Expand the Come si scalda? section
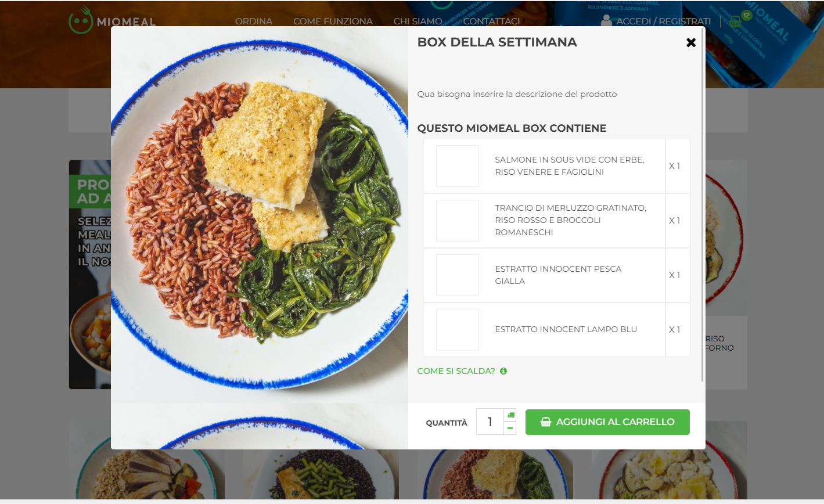Viewport: 824px width, 504px height. click(456, 371)
